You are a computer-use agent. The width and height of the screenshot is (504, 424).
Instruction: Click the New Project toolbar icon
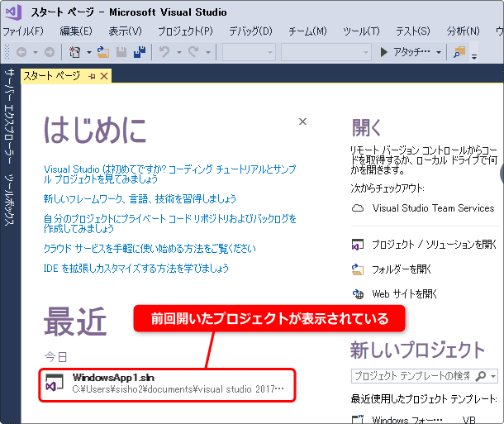click(x=75, y=52)
